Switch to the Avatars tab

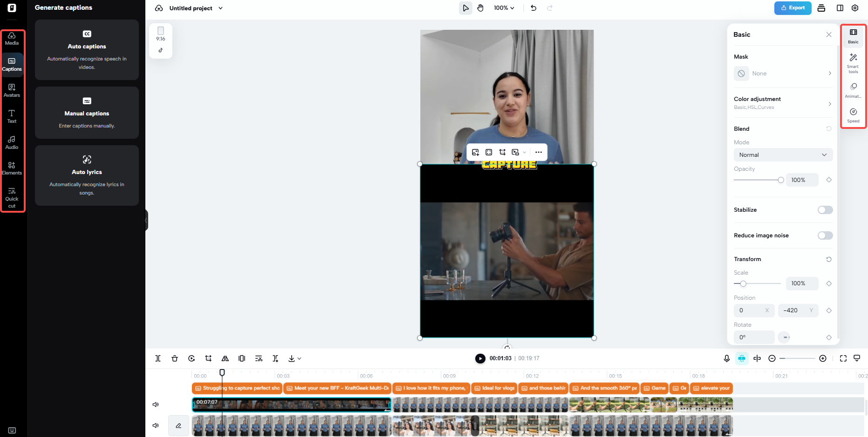point(12,91)
